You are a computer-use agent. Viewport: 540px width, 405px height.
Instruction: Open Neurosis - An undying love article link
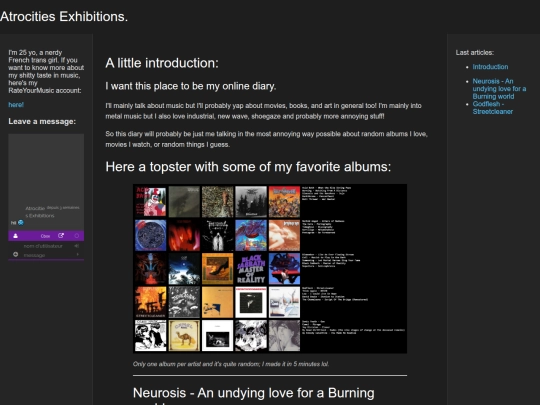pyautogui.click(x=499, y=89)
